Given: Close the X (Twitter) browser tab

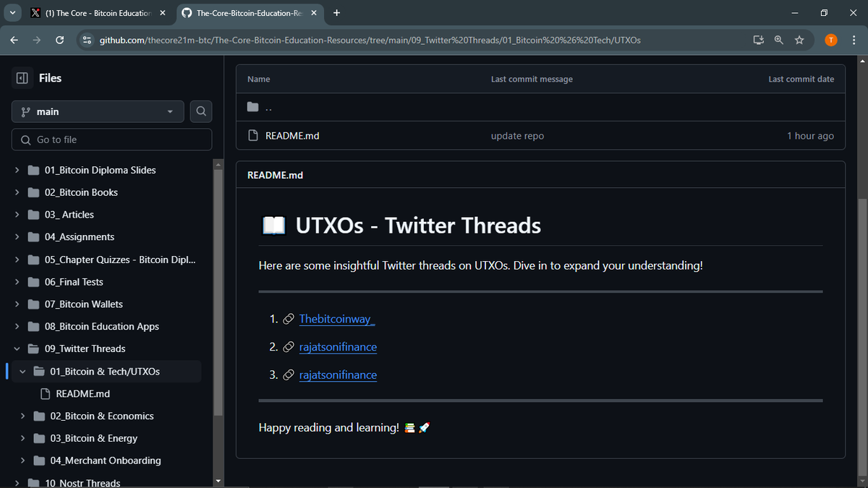Looking at the screenshot, I should coord(162,13).
